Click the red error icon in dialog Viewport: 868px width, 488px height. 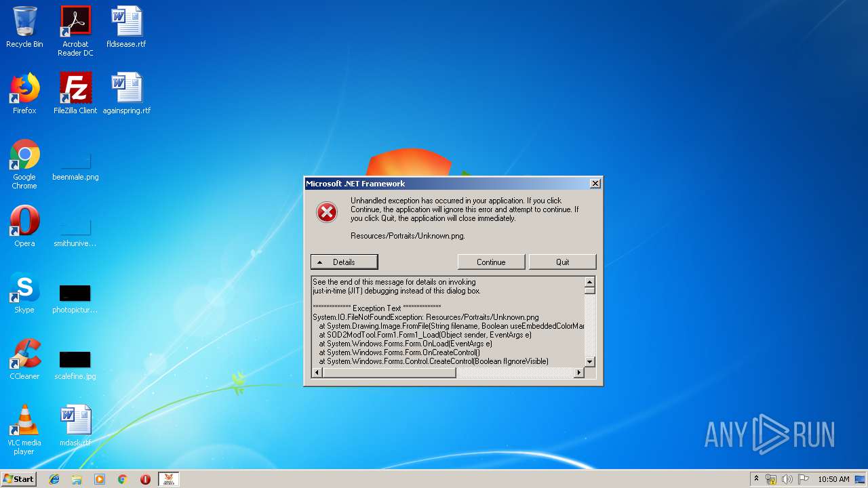pyautogui.click(x=327, y=213)
